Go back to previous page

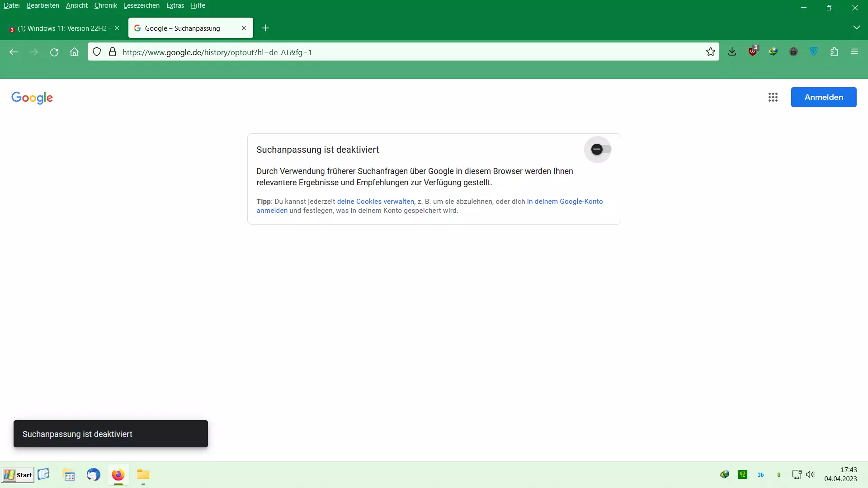[14, 52]
